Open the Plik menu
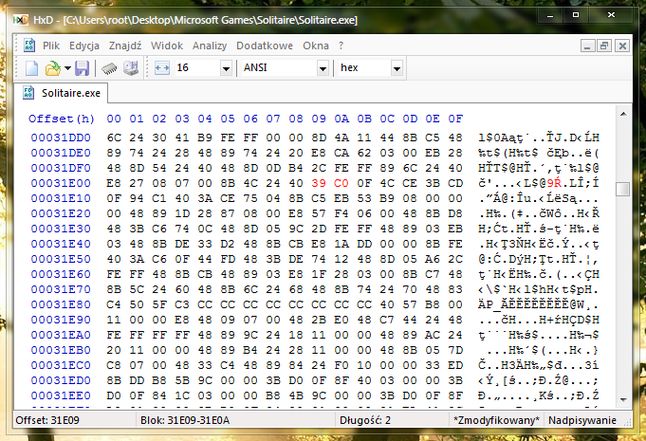 pyautogui.click(x=51, y=46)
